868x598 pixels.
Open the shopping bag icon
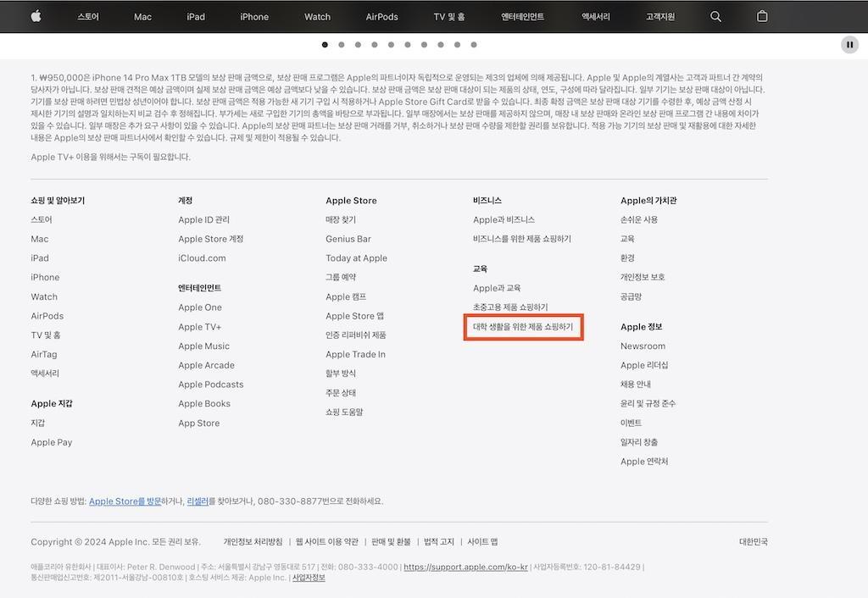pyautogui.click(x=762, y=17)
